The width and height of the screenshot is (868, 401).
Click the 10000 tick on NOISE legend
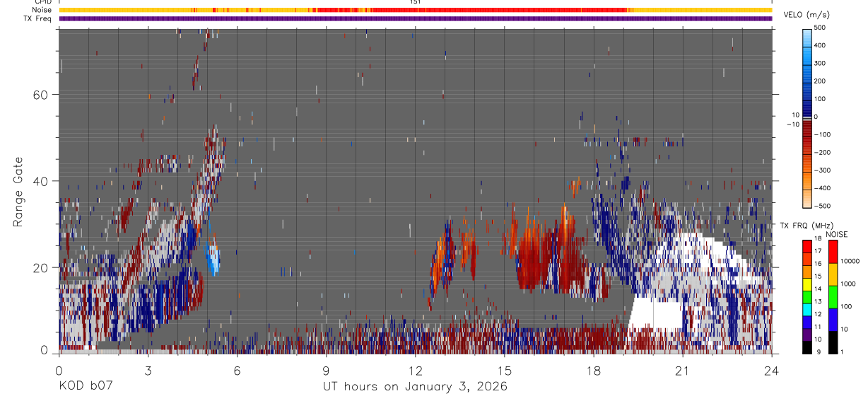(849, 262)
